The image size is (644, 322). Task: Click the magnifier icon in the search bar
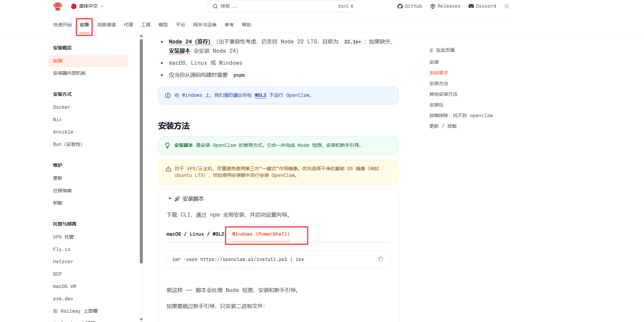coord(215,6)
